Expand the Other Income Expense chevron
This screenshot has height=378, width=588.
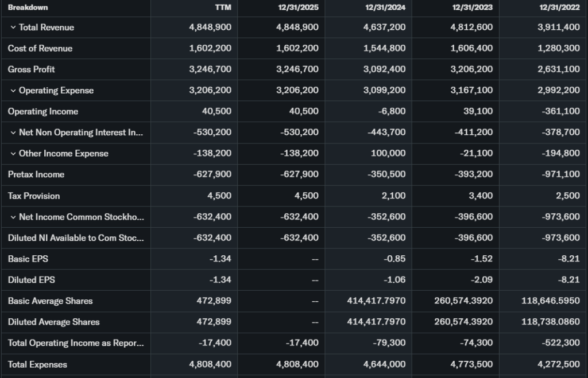[x=13, y=154]
